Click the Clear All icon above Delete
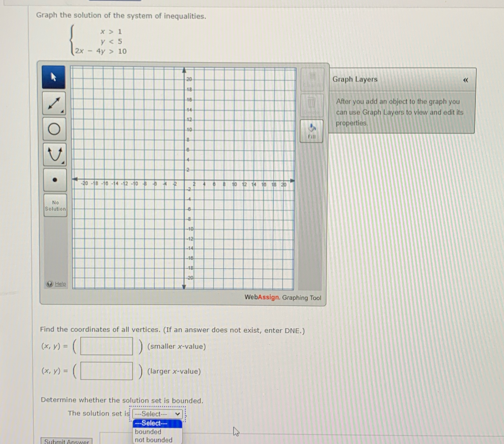Screen dimensions: 504x444 coord(311,79)
